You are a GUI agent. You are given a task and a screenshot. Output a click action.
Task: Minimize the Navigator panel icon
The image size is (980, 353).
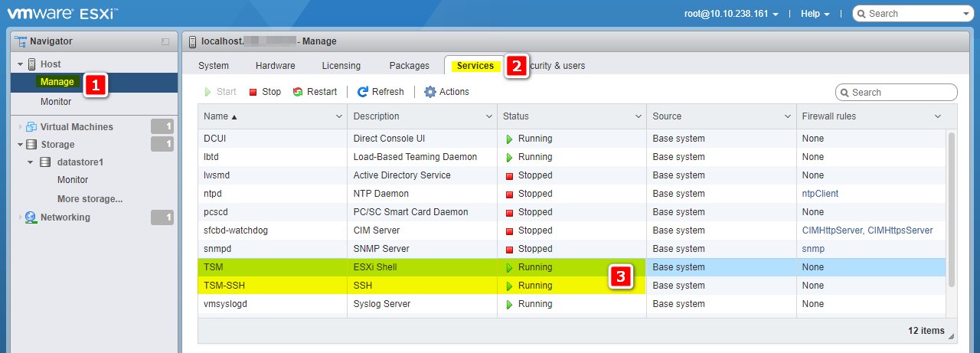click(165, 41)
